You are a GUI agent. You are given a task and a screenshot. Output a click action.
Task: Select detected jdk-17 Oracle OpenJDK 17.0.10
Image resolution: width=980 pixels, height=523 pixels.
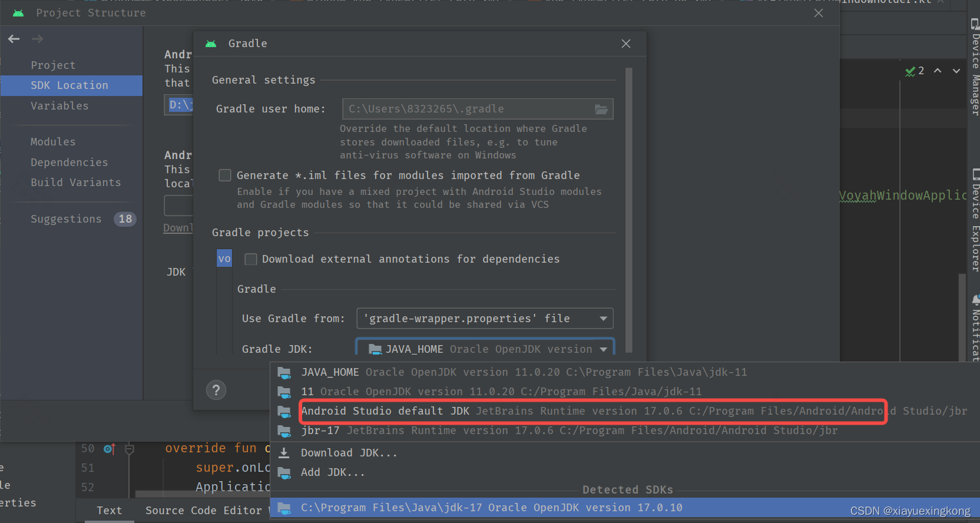click(625, 508)
